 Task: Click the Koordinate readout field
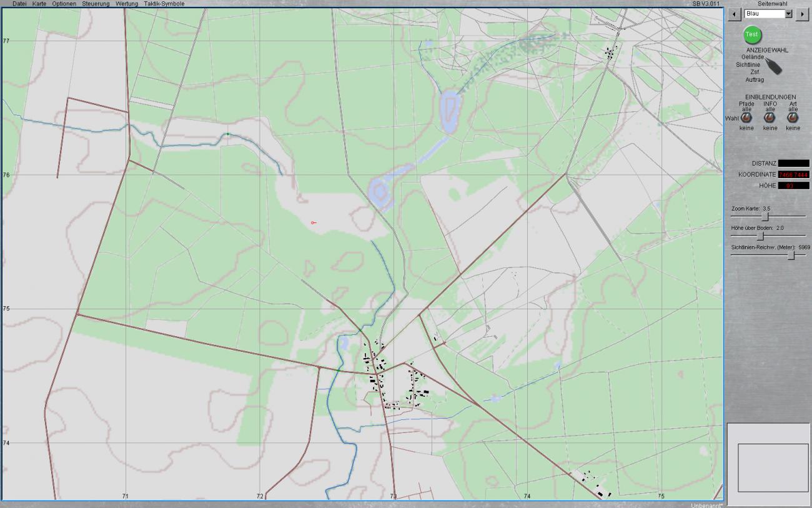pyautogui.click(x=793, y=175)
